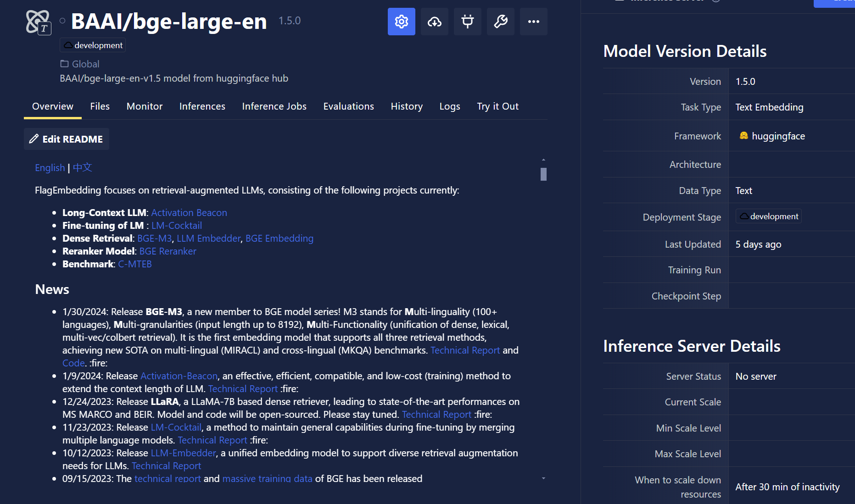Open the Files tab

(100, 106)
